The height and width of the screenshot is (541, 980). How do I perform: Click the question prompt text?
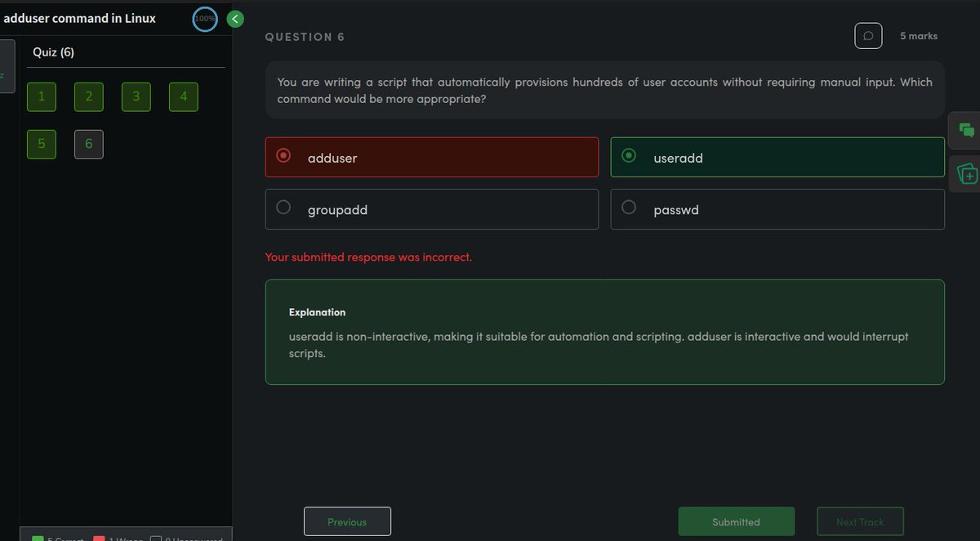pos(604,90)
